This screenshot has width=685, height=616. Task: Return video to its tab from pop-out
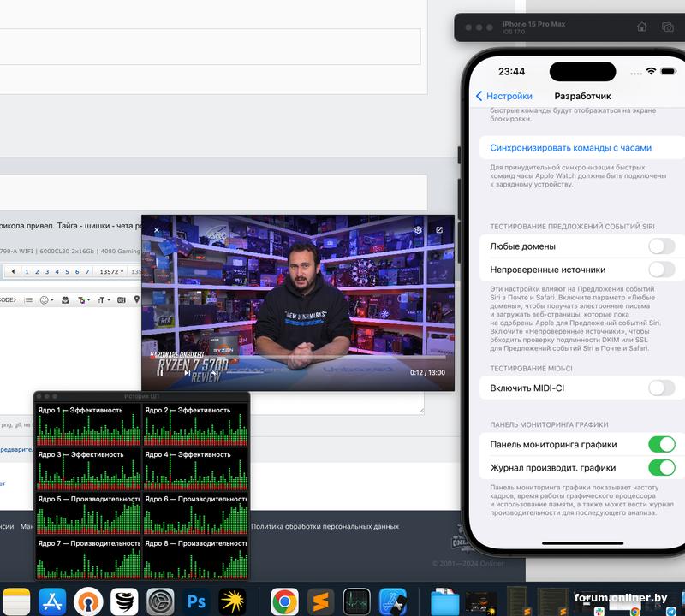pyautogui.click(x=439, y=230)
